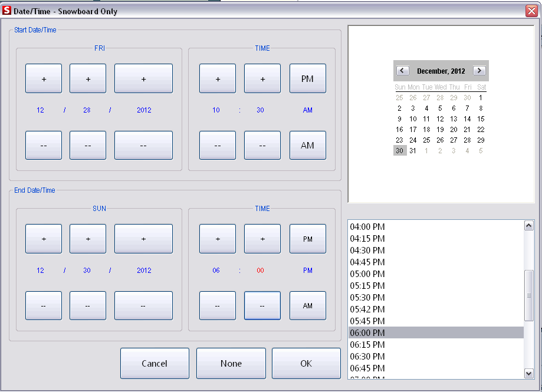
Task: Select December 31 on the calendar
Action: (413, 150)
